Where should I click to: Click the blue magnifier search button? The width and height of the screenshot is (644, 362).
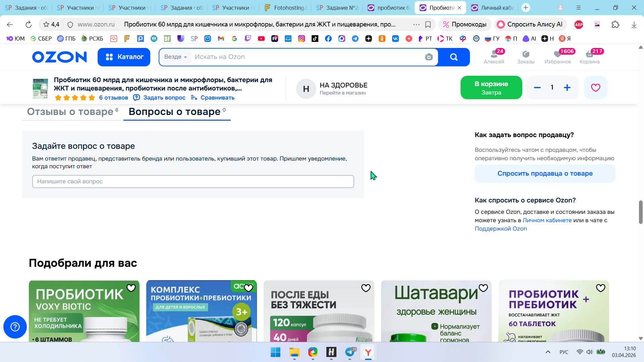[454, 57]
